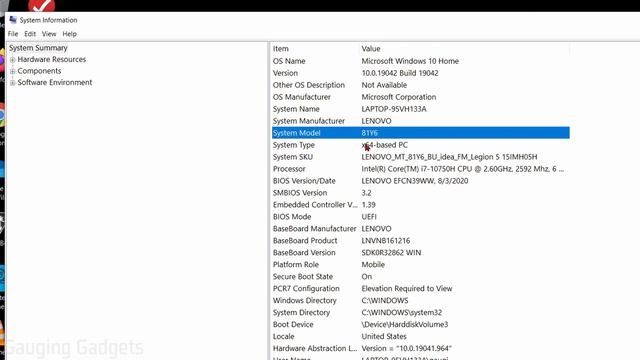Expand the Hardware Resources node

coord(13,60)
